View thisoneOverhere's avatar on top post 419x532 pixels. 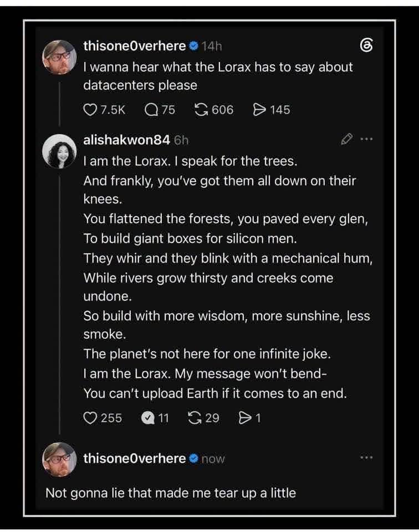pyautogui.click(x=59, y=57)
